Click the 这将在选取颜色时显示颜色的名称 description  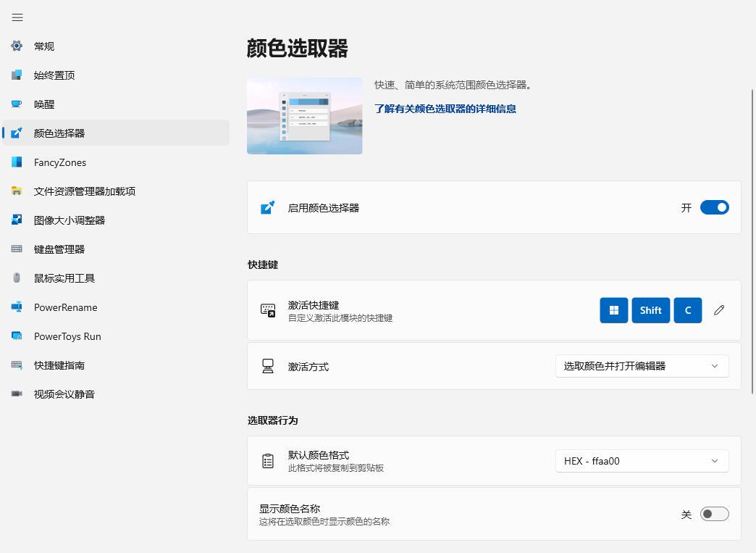[324, 522]
